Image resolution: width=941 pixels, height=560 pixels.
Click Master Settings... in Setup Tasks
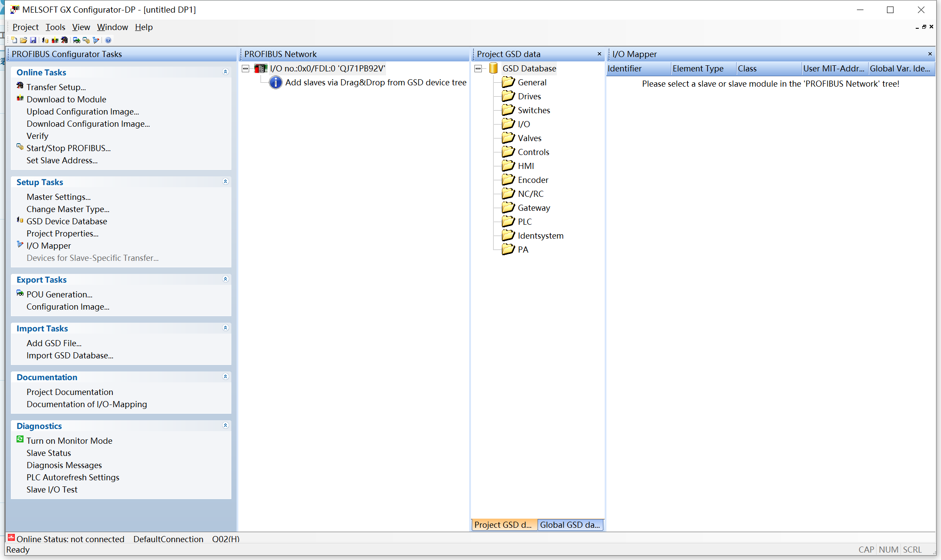[x=58, y=197]
